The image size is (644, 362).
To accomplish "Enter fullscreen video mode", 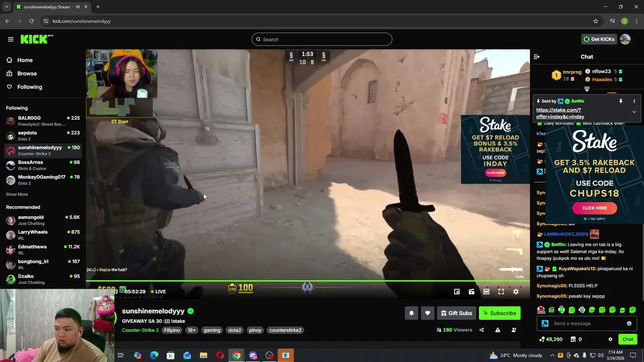I will (x=501, y=292).
